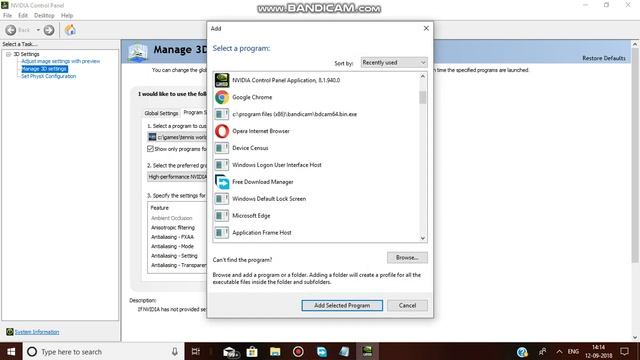Click the program list scrollbar thumb
The image size is (640, 360).
pyautogui.click(x=423, y=97)
